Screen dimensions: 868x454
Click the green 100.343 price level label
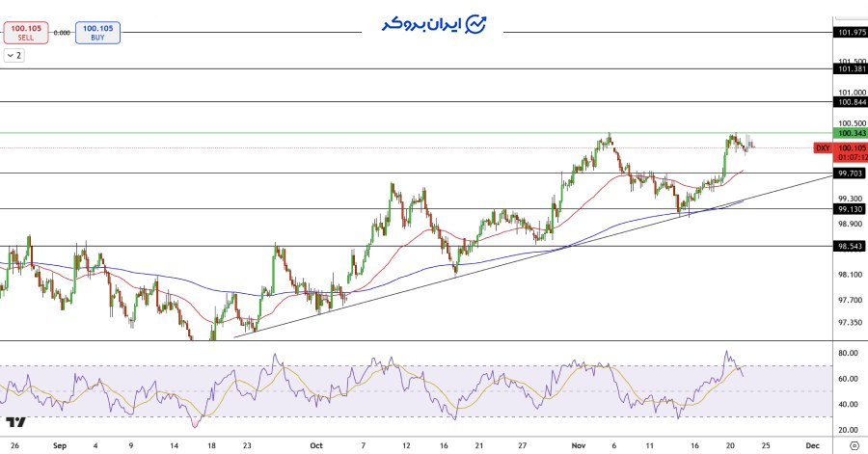[851, 133]
